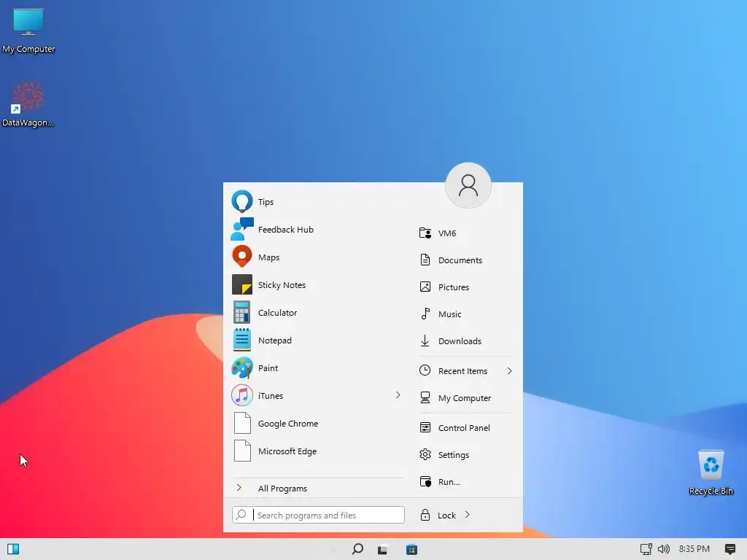
Task: Open the Run... dialog icon
Action: coord(425,481)
